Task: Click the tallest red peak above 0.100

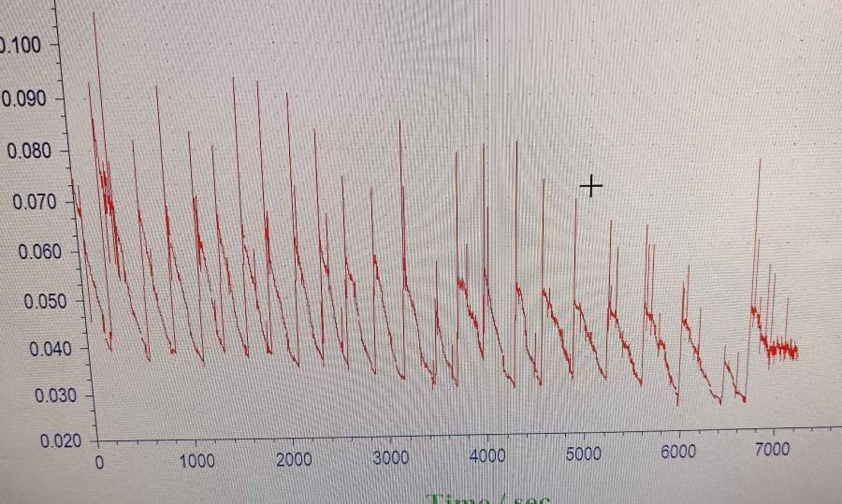Action: coord(94,15)
